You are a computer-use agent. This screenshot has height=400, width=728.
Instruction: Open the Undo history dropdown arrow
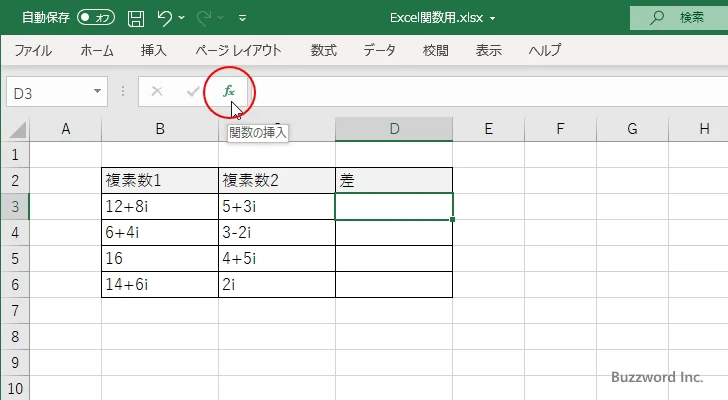182,18
